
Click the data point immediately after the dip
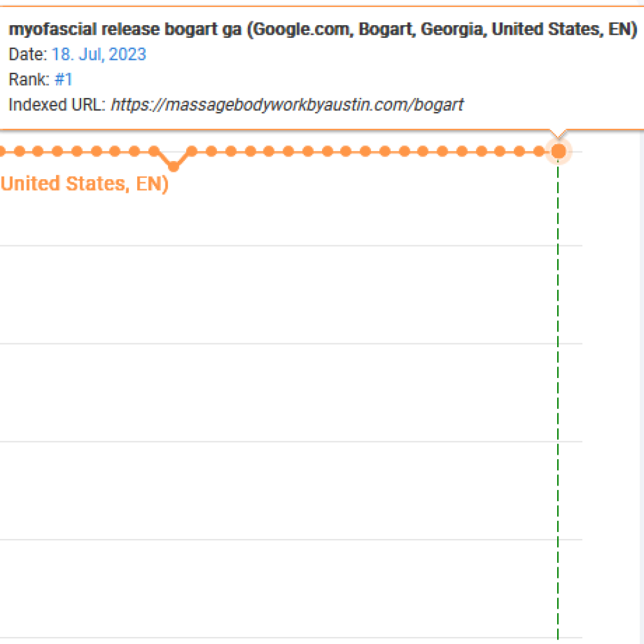coord(192,152)
